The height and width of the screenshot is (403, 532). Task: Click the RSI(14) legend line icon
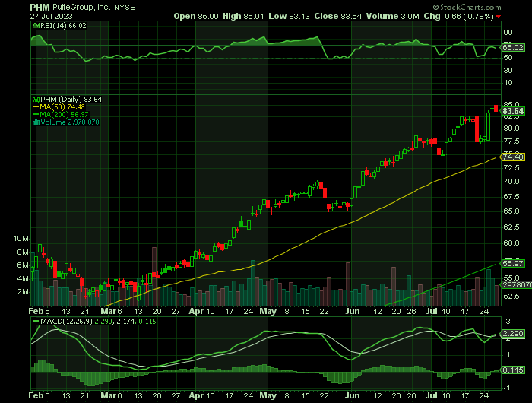pos(36,26)
